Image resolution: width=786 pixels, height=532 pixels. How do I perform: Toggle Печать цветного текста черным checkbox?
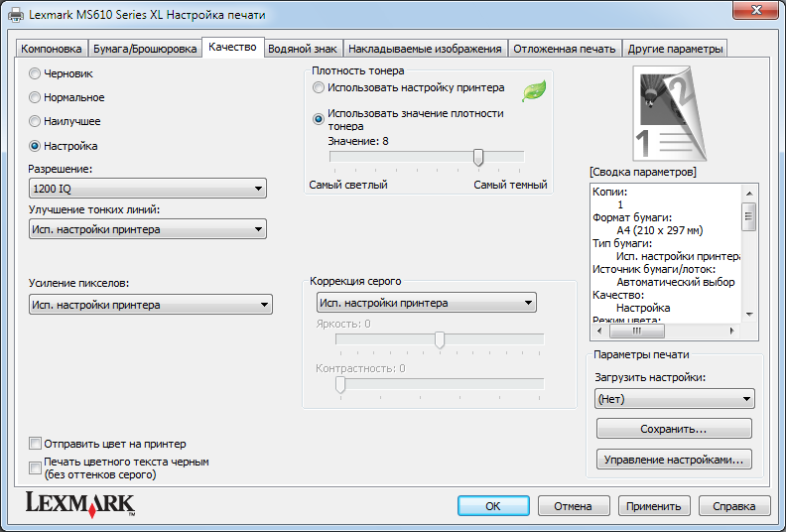(35, 467)
